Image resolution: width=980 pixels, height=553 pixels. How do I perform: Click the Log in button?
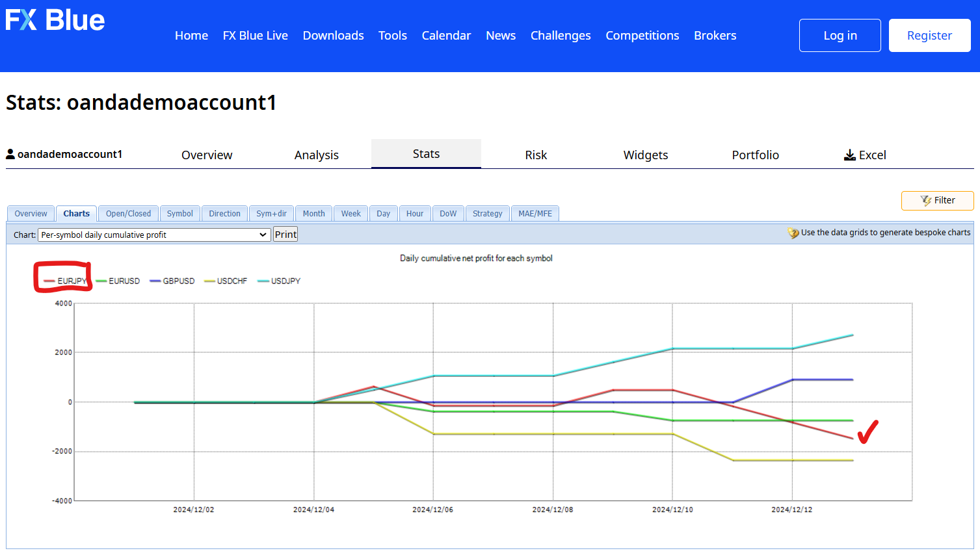coord(840,35)
